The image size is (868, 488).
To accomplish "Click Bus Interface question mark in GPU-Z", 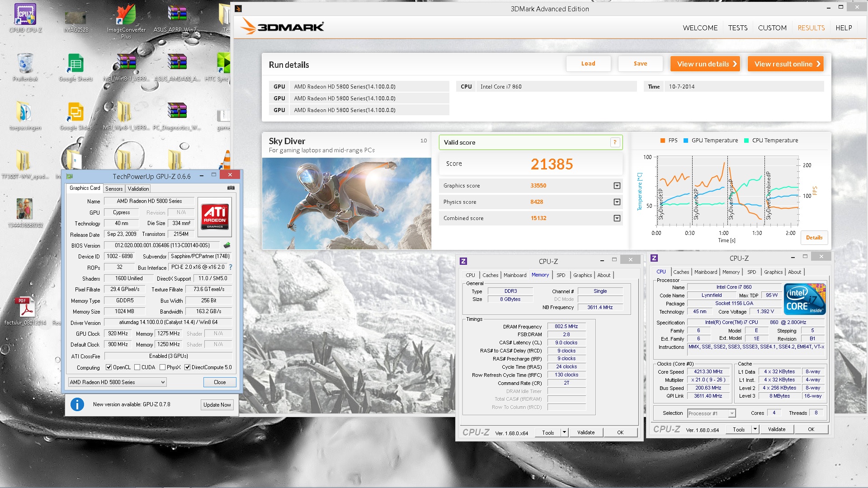I will point(231,267).
